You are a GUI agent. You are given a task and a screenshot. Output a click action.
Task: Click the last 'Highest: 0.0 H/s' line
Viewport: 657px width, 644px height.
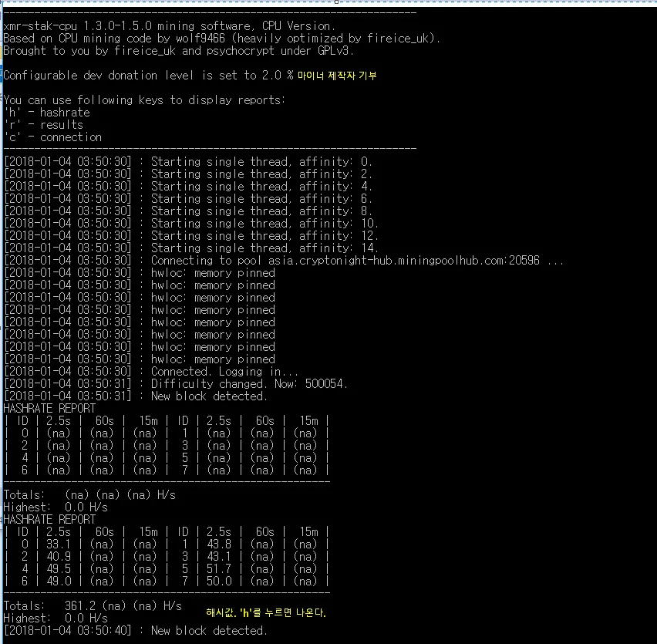click(56, 619)
